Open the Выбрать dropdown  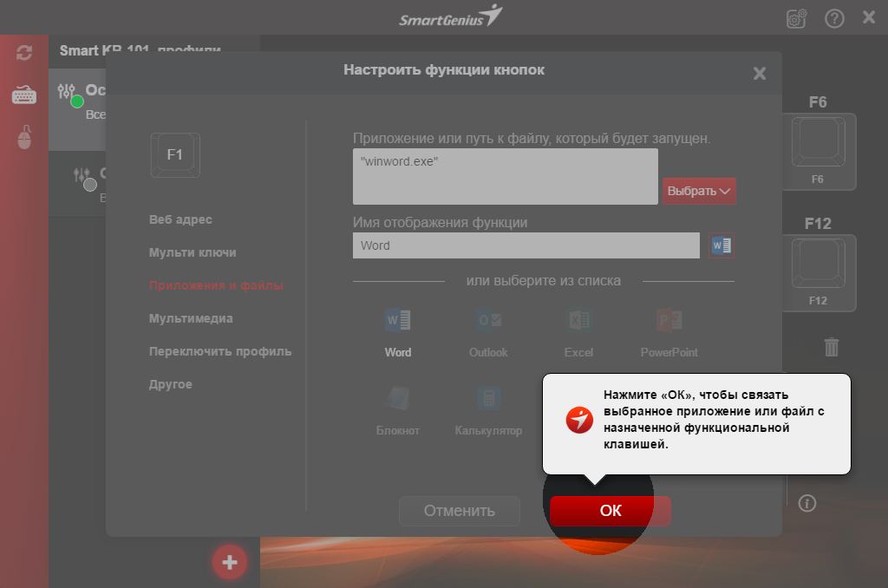click(699, 191)
